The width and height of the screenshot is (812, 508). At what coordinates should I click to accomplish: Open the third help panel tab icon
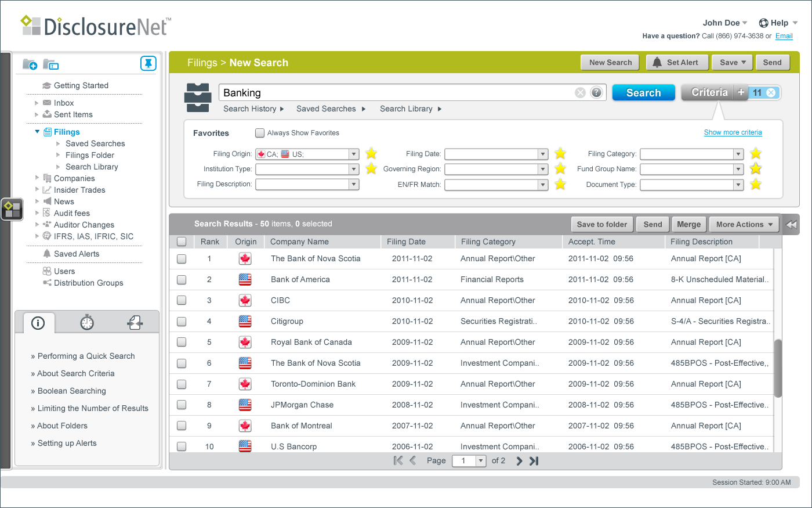[x=135, y=322]
